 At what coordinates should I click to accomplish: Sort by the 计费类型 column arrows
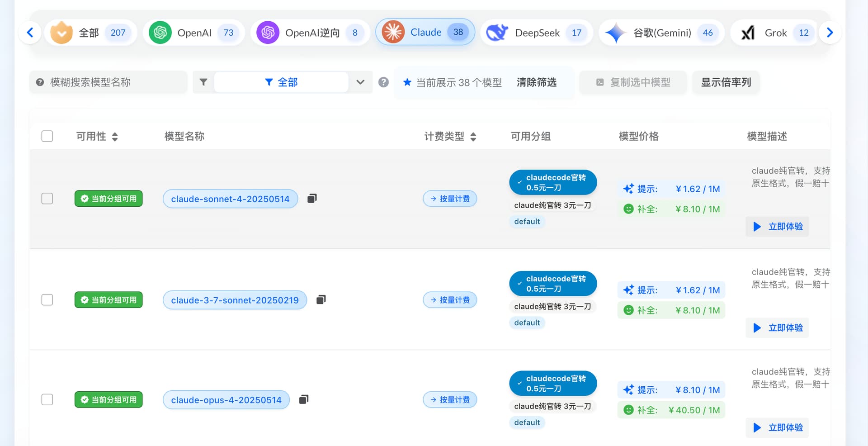tap(473, 137)
